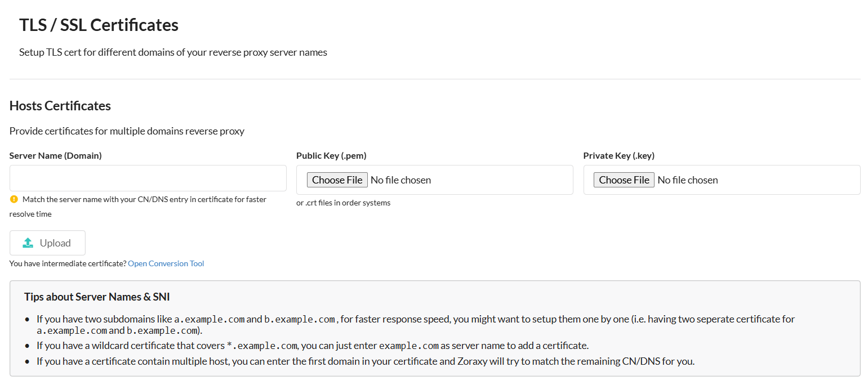Click "No file chosen" beside Private Key

(687, 180)
